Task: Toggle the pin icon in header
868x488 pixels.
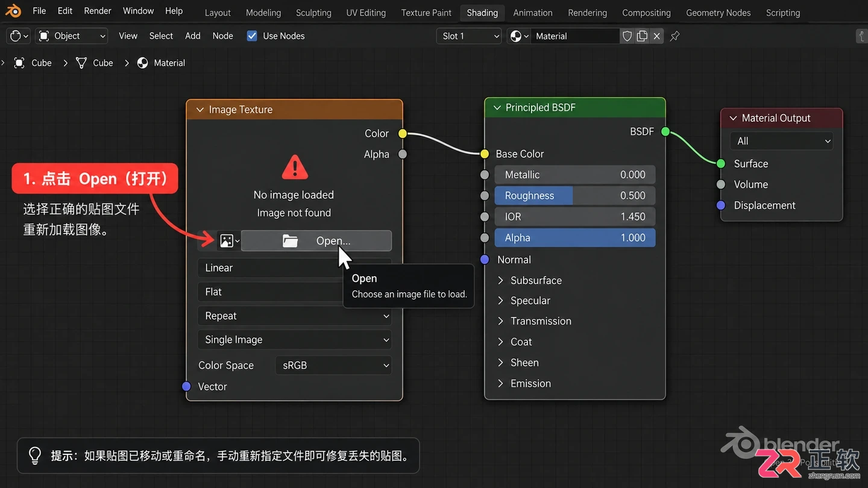Action: click(x=675, y=36)
